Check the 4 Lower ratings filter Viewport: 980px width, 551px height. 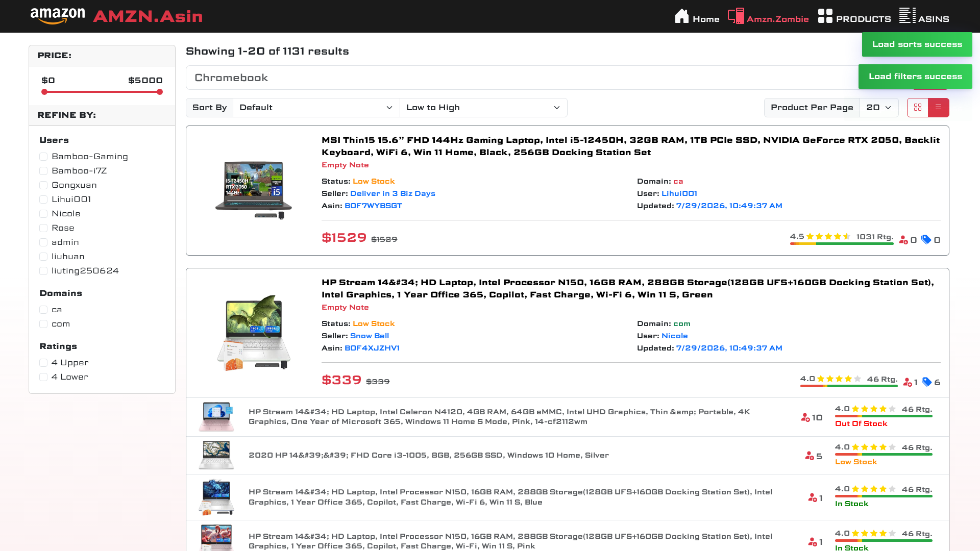(x=43, y=377)
